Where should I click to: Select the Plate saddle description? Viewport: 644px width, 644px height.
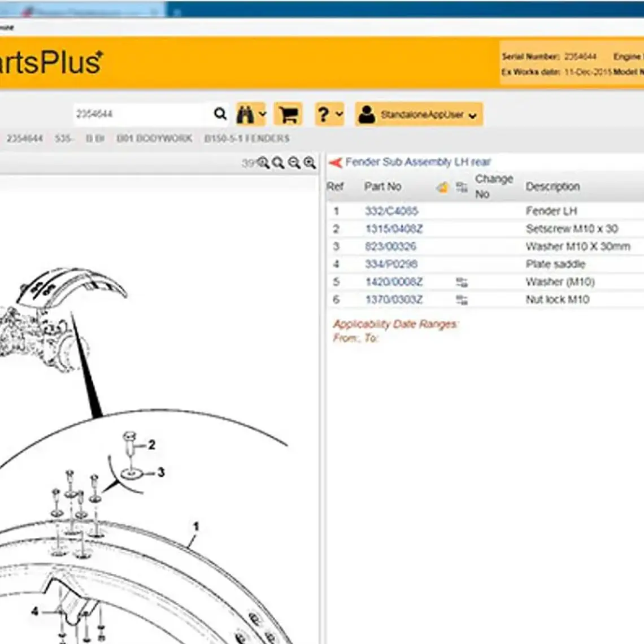click(555, 264)
